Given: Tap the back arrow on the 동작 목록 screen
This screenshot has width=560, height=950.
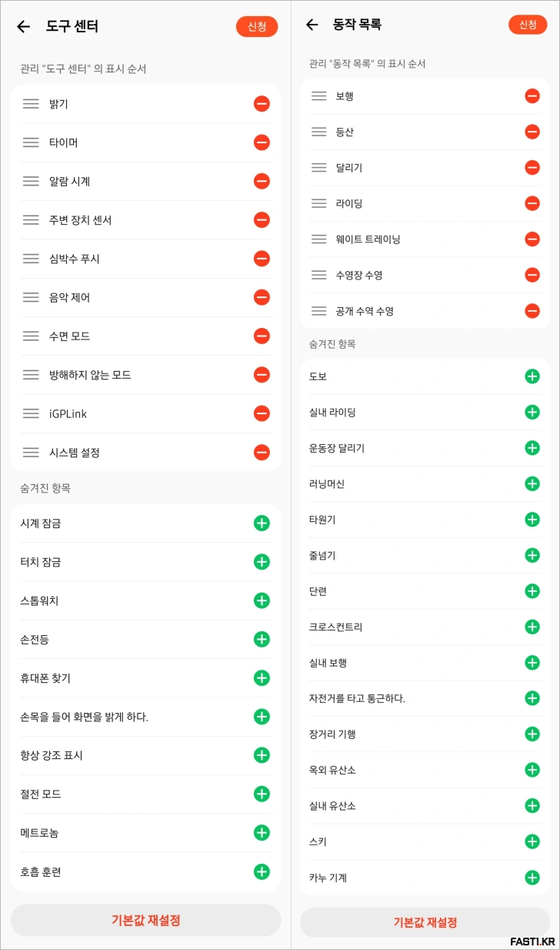Looking at the screenshot, I should coord(312,24).
